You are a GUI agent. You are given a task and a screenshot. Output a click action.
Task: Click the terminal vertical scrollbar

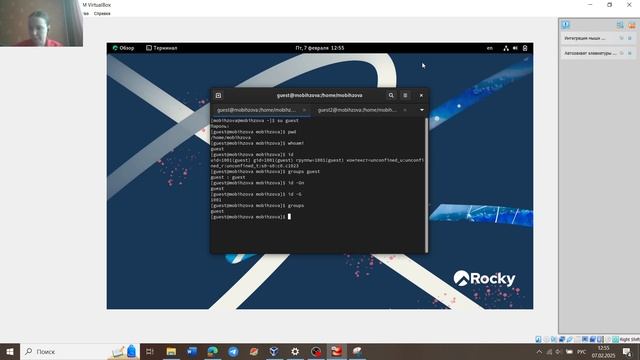pos(427,186)
